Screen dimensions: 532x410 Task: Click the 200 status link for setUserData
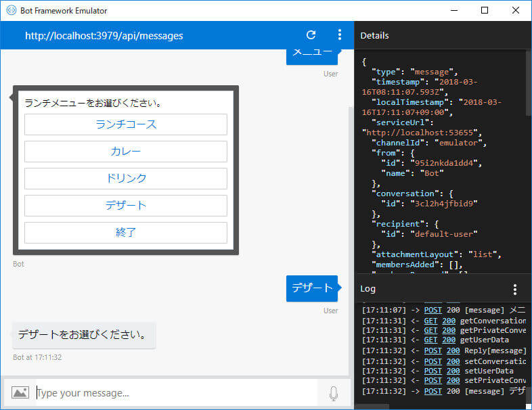[x=453, y=371]
